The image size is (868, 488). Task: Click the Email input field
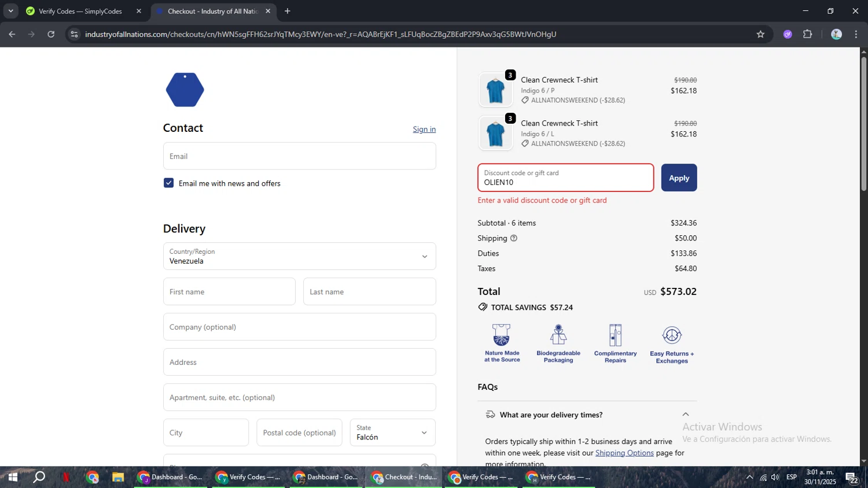click(299, 156)
